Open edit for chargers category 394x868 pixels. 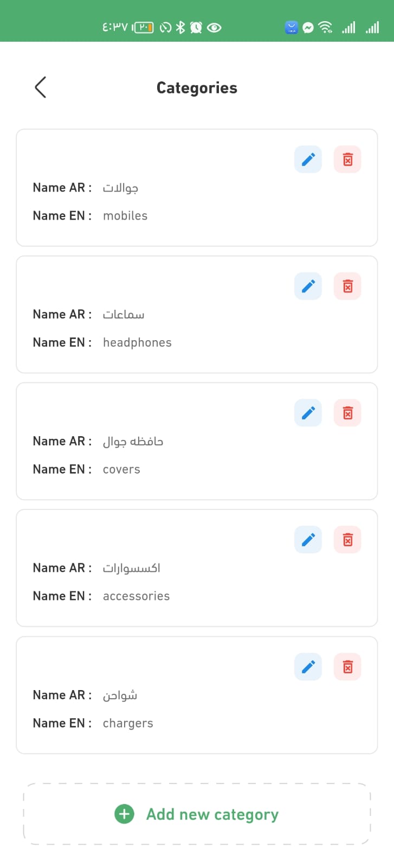(x=308, y=667)
